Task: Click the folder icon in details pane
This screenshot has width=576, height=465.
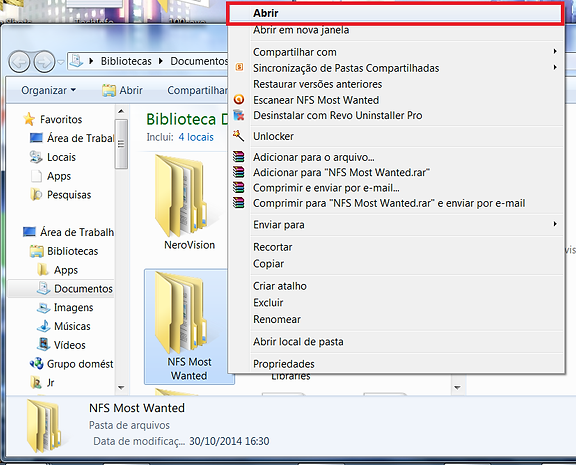Action: click(44, 426)
